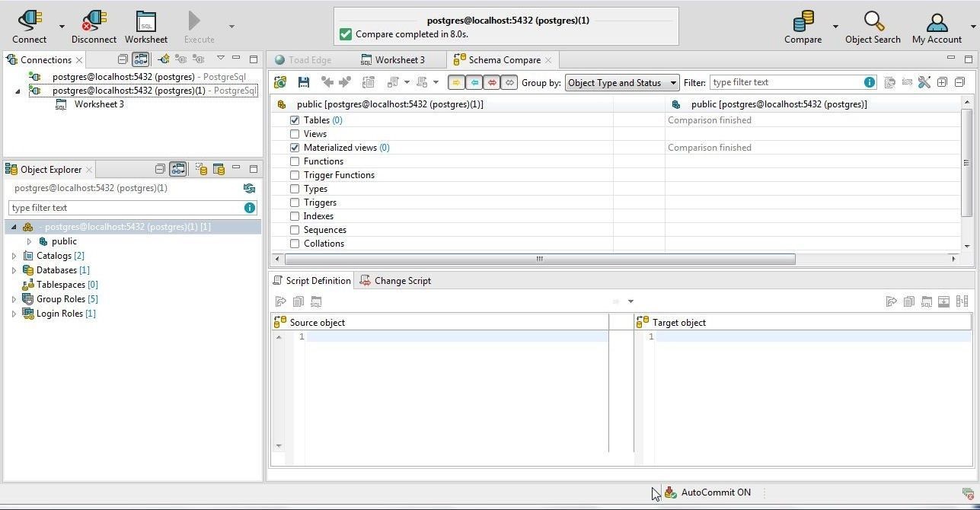This screenshot has width=980, height=510.
Task: Click the vertical scrollbar in compare results
Action: click(967, 162)
